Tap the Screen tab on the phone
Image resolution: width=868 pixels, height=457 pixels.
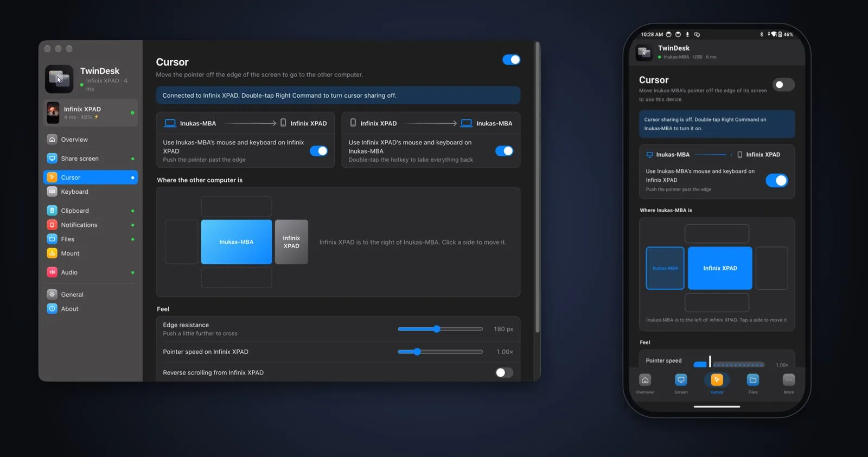click(681, 384)
